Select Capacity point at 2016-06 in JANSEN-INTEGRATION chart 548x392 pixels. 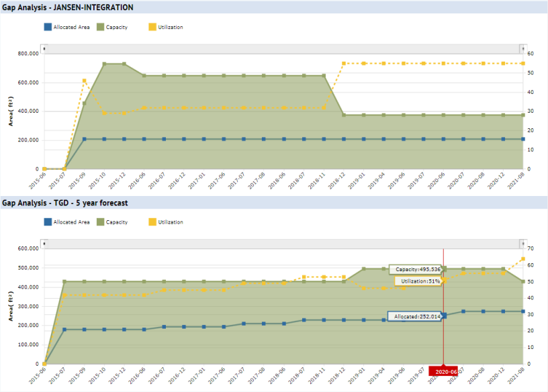point(144,75)
